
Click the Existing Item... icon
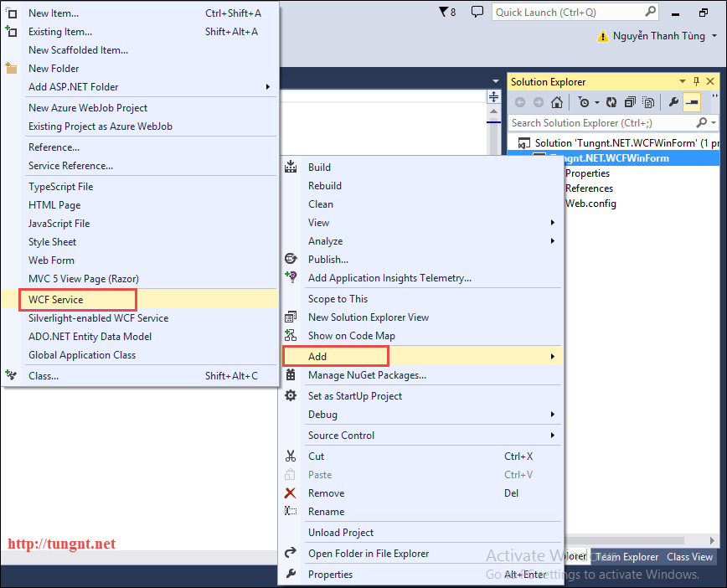(11, 32)
